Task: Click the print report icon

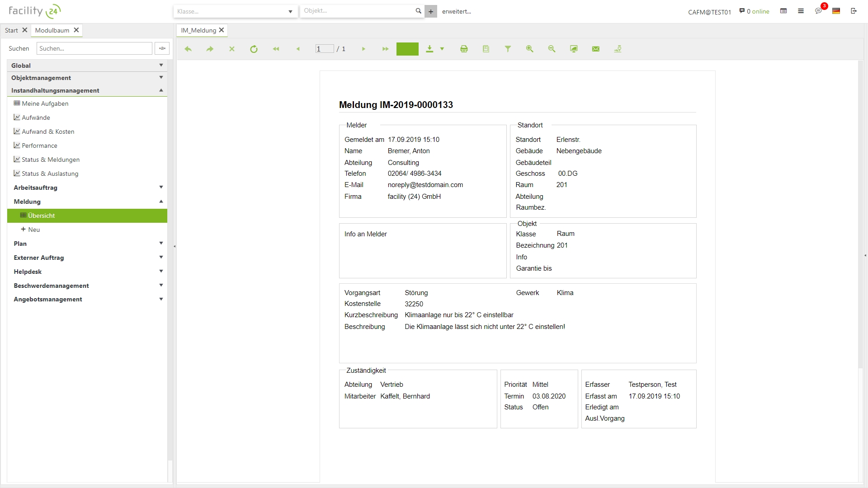Action: click(464, 49)
